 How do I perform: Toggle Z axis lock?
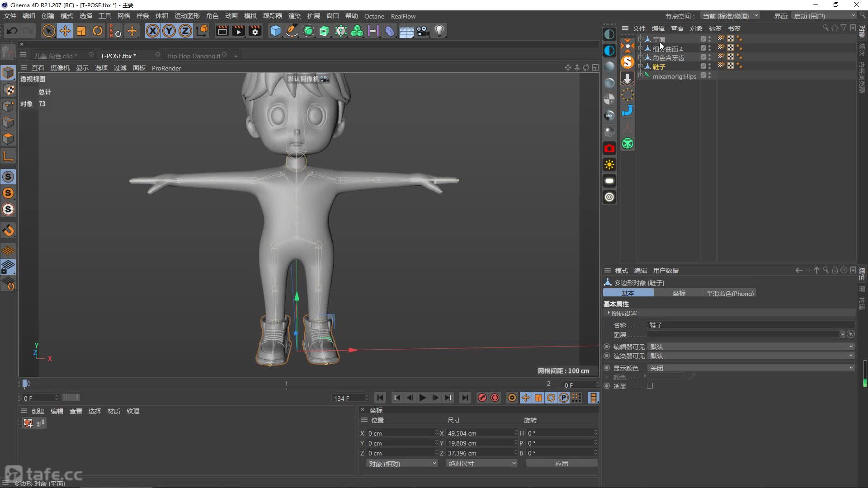[185, 31]
